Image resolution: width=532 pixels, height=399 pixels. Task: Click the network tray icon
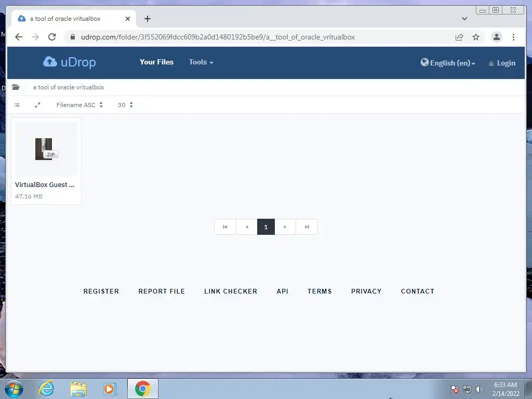pos(467,389)
